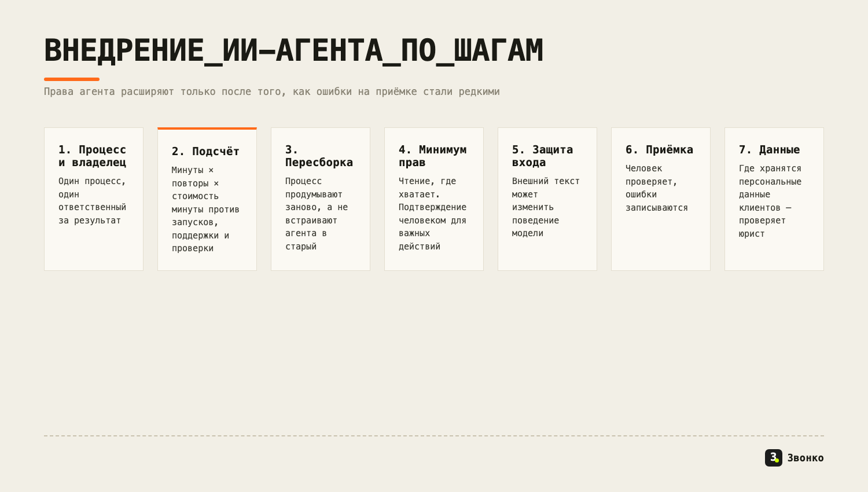Click the heading 3. Пересборка
The image size is (868, 492).
[x=319, y=156]
